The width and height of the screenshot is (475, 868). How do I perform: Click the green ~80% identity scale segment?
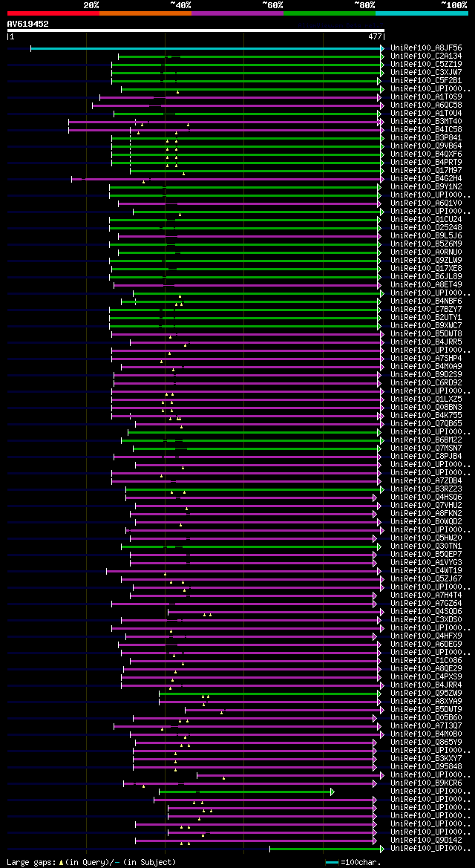330,13
